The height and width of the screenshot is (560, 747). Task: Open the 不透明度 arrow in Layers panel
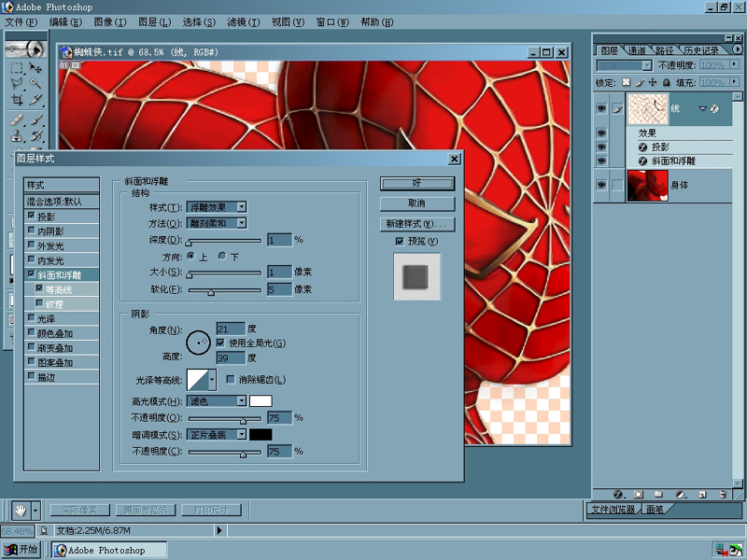point(734,64)
